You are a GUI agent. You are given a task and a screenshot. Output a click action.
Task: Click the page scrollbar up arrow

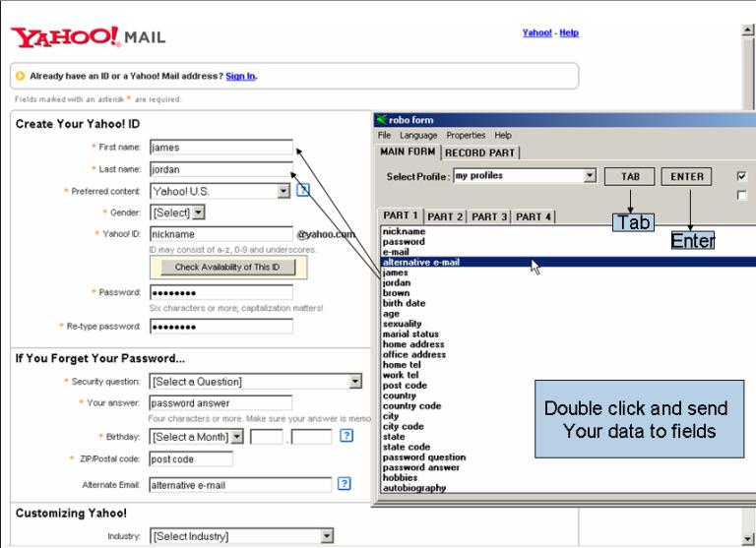(x=747, y=30)
